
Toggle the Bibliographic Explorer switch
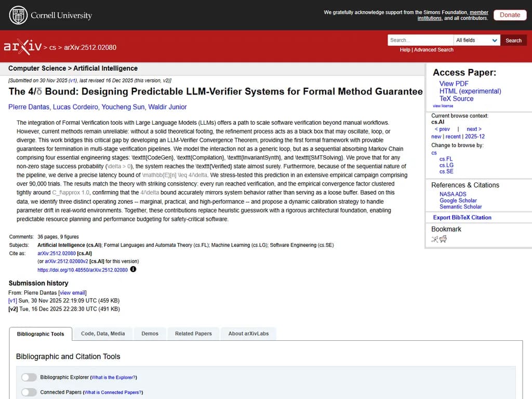tap(29, 377)
